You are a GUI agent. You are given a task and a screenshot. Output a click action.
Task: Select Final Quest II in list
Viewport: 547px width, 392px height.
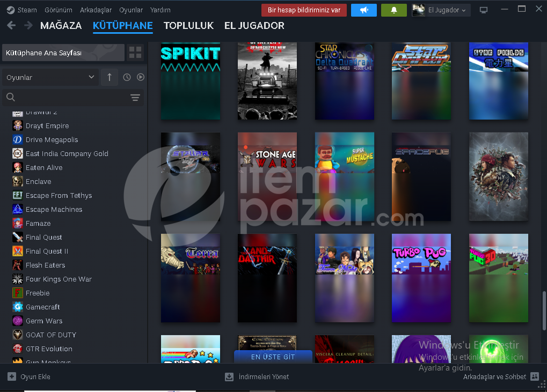tap(47, 251)
